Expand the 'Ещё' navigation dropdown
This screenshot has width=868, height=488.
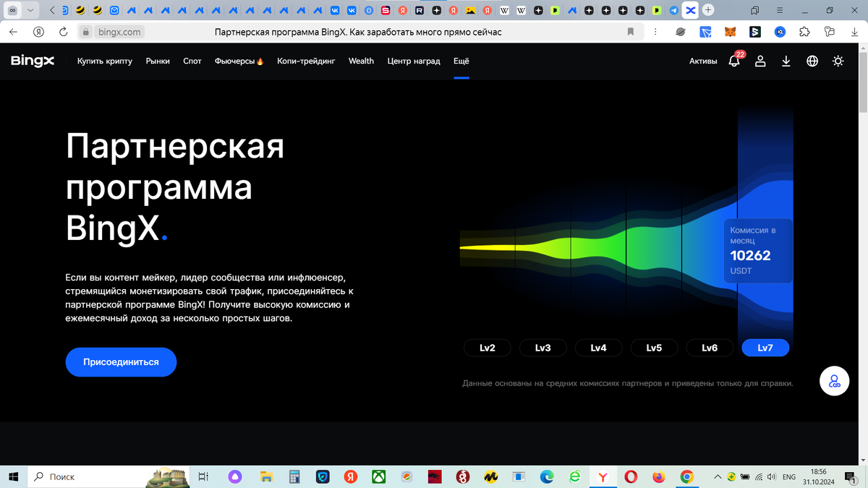pos(461,61)
